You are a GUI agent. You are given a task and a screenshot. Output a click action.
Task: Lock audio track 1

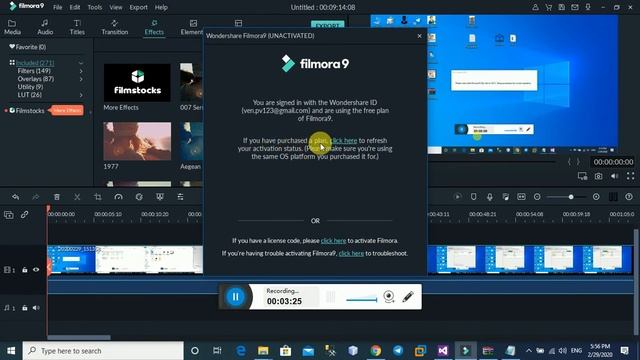point(25,308)
